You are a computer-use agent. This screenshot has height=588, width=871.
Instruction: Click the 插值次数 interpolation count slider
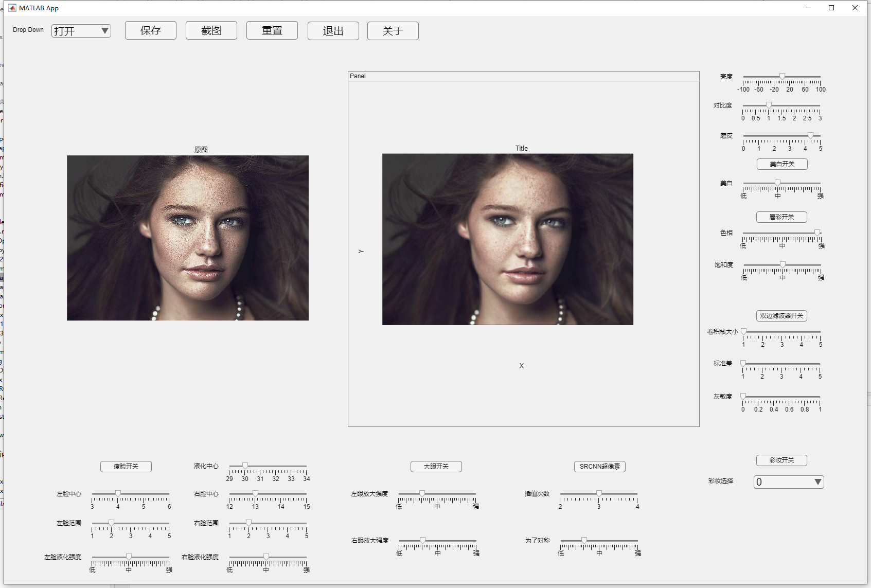pyautogui.click(x=599, y=493)
